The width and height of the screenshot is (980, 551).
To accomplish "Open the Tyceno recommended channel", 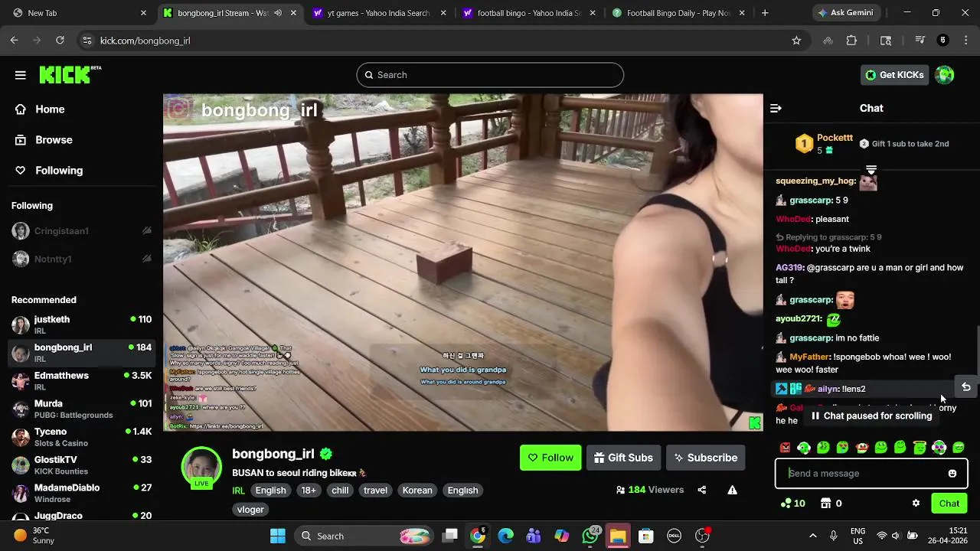I will 80,437.
